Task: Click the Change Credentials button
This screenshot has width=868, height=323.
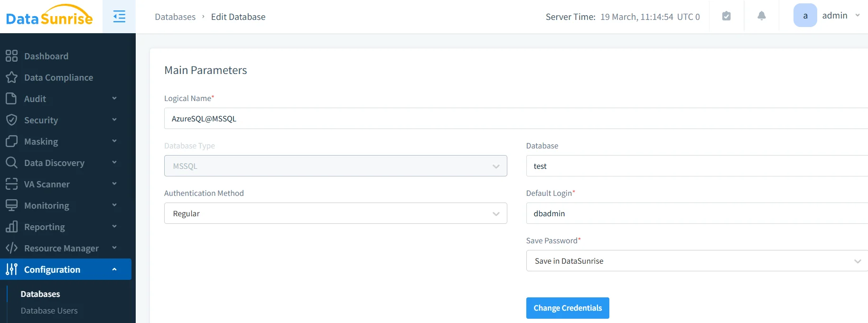Action: 568,308
